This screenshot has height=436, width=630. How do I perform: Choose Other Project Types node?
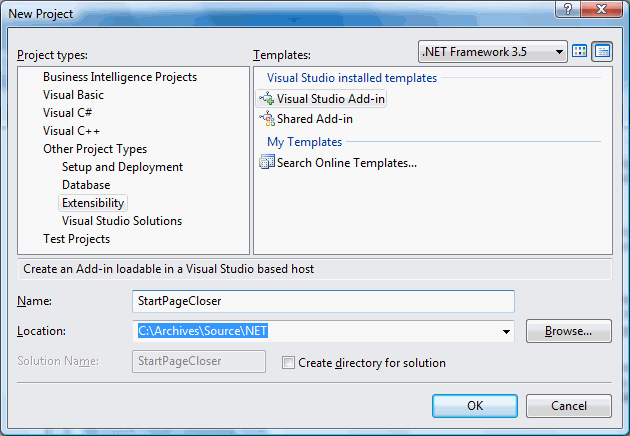click(95, 149)
